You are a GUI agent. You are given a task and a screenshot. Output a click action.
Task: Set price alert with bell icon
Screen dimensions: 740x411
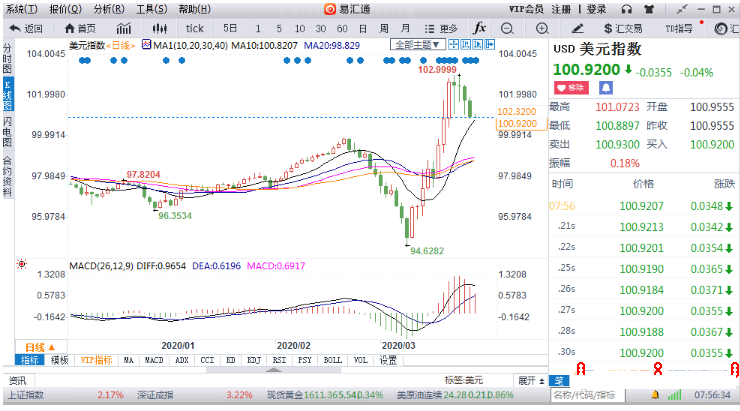[x=606, y=88]
